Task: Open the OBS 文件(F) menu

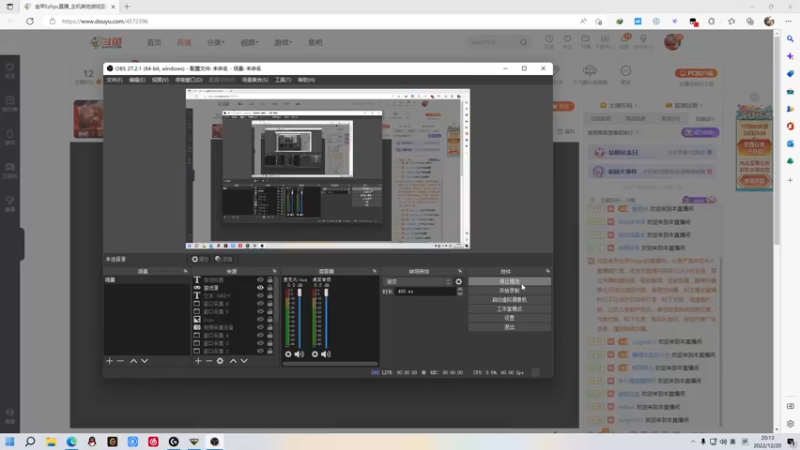Action: (114, 80)
